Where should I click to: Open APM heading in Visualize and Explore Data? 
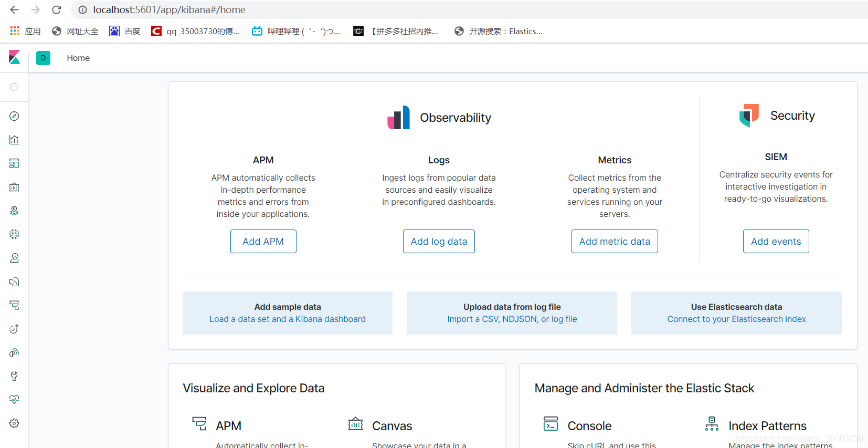click(x=228, y=426)
